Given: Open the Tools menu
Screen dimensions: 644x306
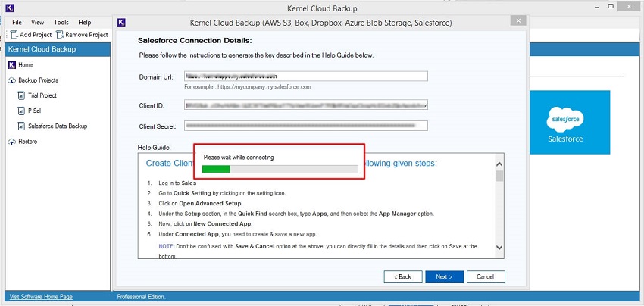Looking at the screenshot, I should click(x=61, y=23).
